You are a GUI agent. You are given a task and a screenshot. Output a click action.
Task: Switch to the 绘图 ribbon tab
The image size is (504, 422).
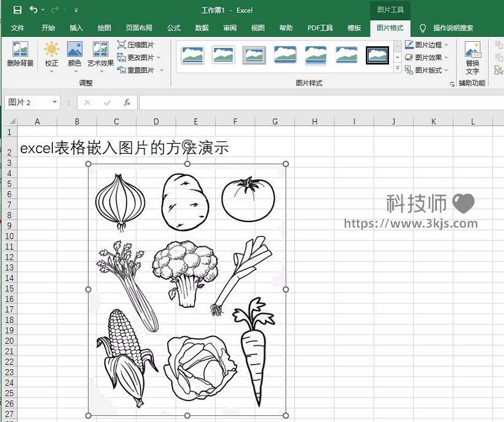coord(104,28)
